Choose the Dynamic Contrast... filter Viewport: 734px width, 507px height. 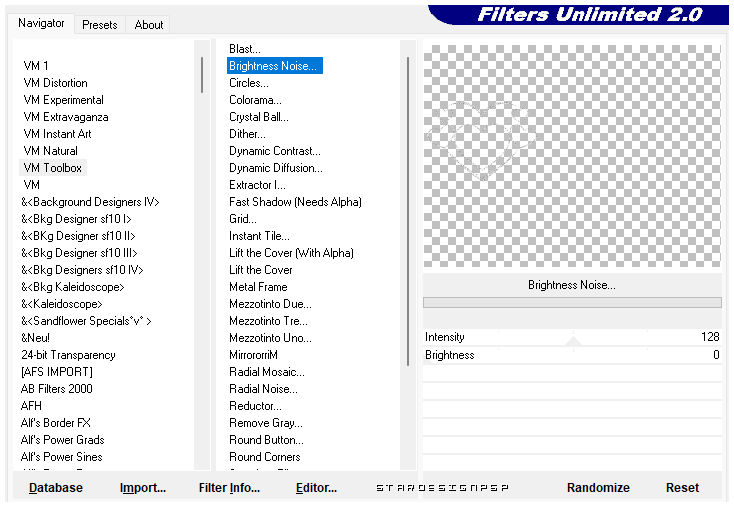click(274, 151)
